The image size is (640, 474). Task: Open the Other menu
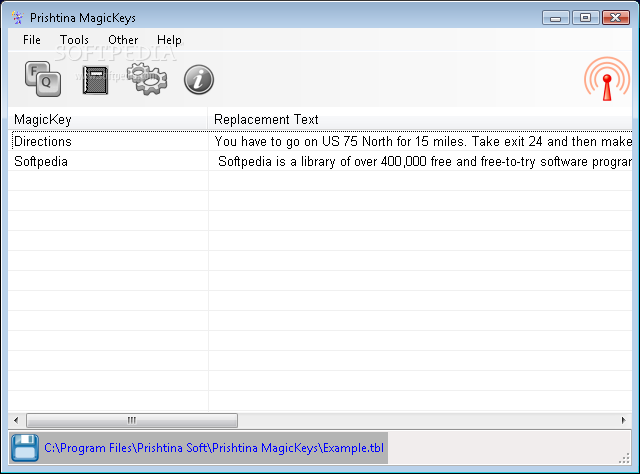point(123,40)
